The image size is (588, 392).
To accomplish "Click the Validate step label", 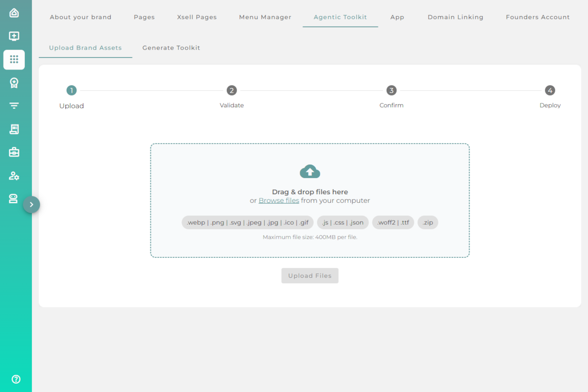I will click(x=232, y=105).
